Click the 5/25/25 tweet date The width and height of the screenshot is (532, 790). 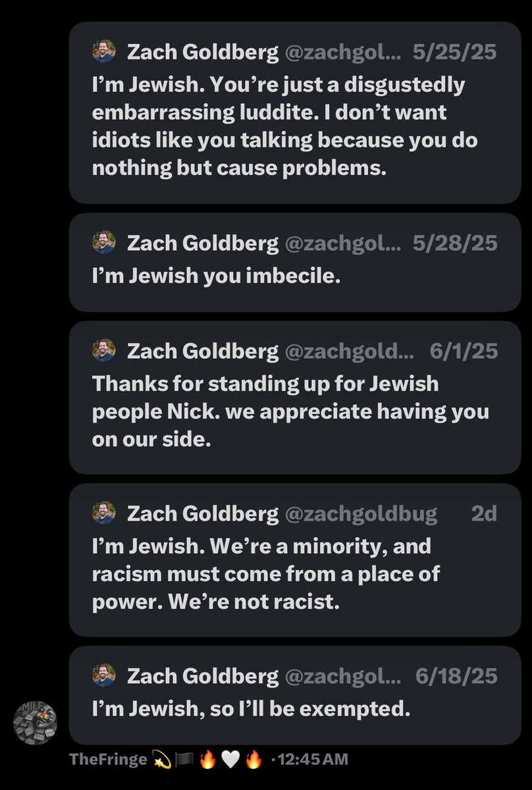click(454, 52)
